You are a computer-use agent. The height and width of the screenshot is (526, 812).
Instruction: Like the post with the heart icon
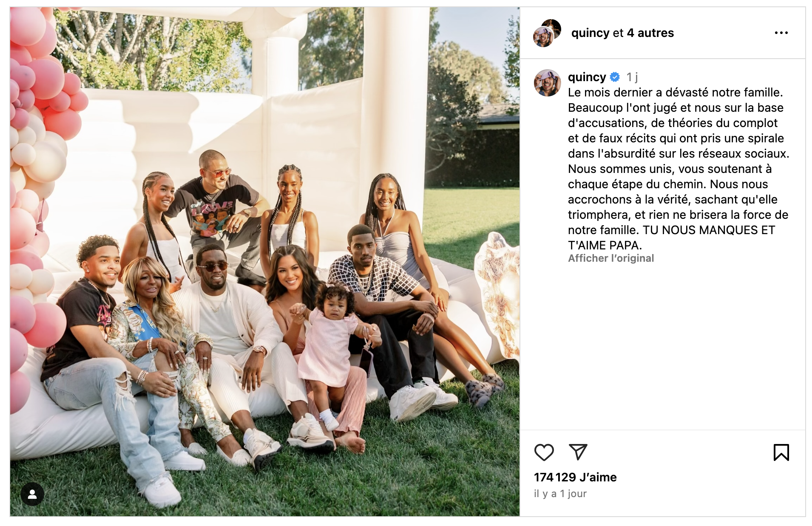click(544, 452)
